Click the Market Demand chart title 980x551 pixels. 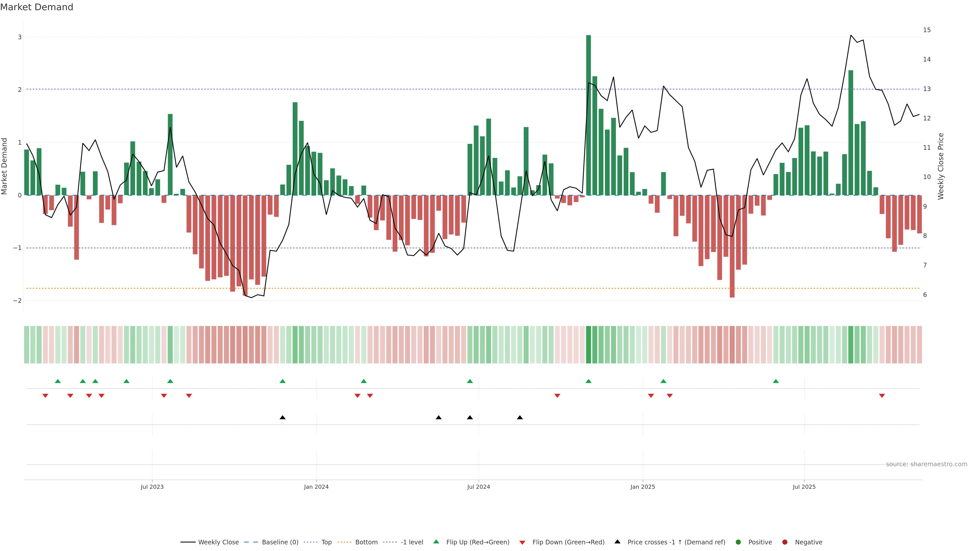point(36,7)
